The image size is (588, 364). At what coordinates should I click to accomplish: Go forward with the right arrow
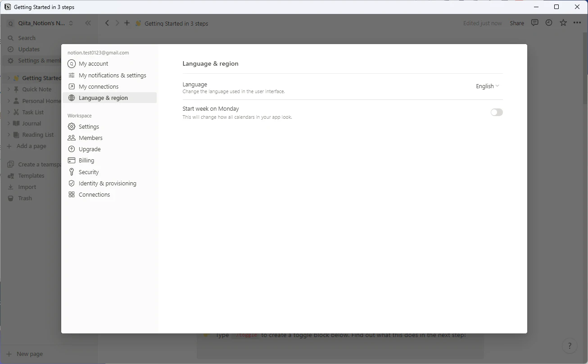click(x=117, y=23)
